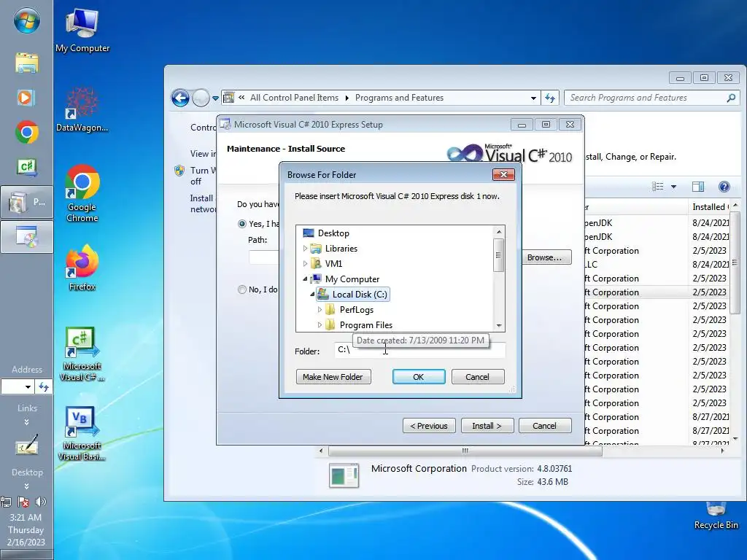The height and width of the screenshot is (560, 747).
Task: Click inside the Folder path field
Action: pyautogui.click(x=419, y=350)
